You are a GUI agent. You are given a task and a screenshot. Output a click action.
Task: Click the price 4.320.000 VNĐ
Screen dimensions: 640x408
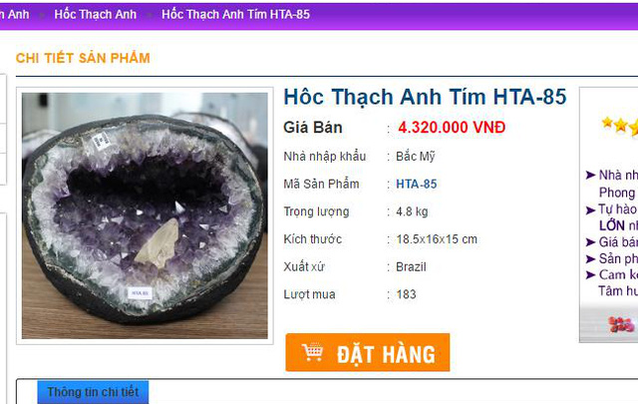(x=452, y=127)
